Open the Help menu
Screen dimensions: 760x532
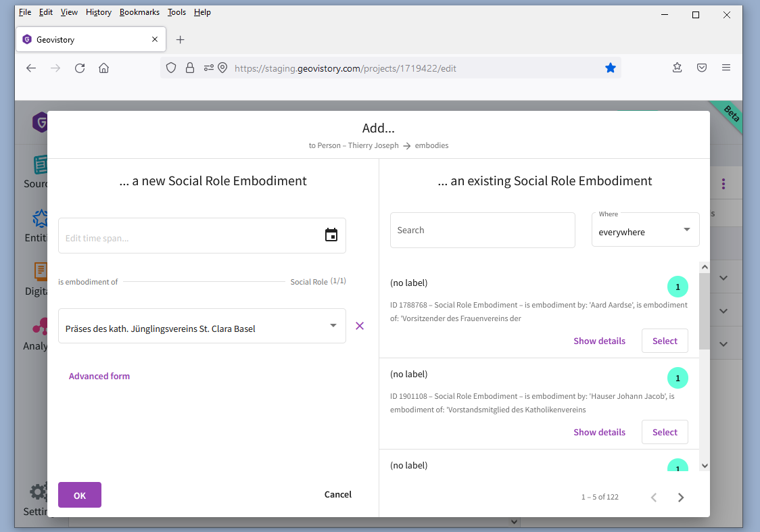click(x=202, y=12)
